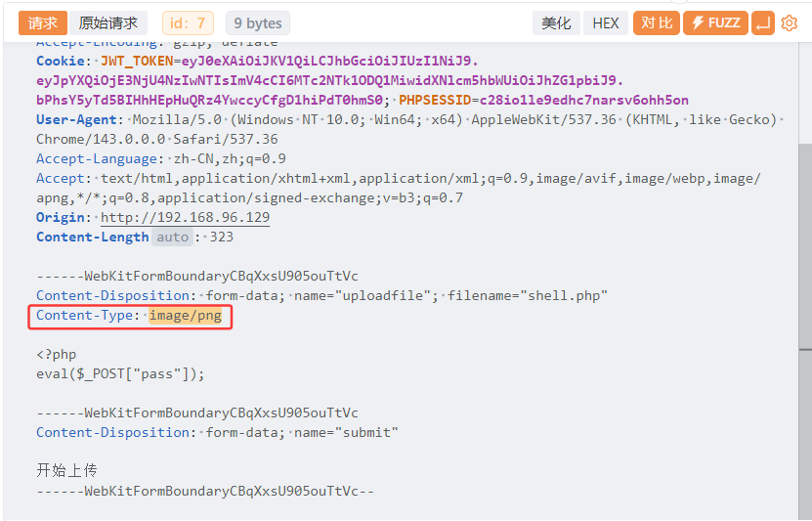Click the eval($_POST["pass"]); line
This screenshot has height=521, width=812.
(x=120, y=374)
